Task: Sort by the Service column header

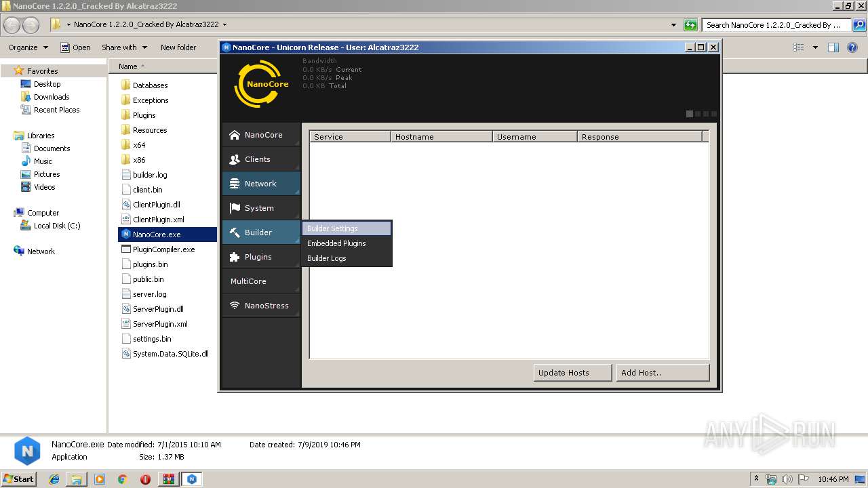Action: click(x=350, y=136)
